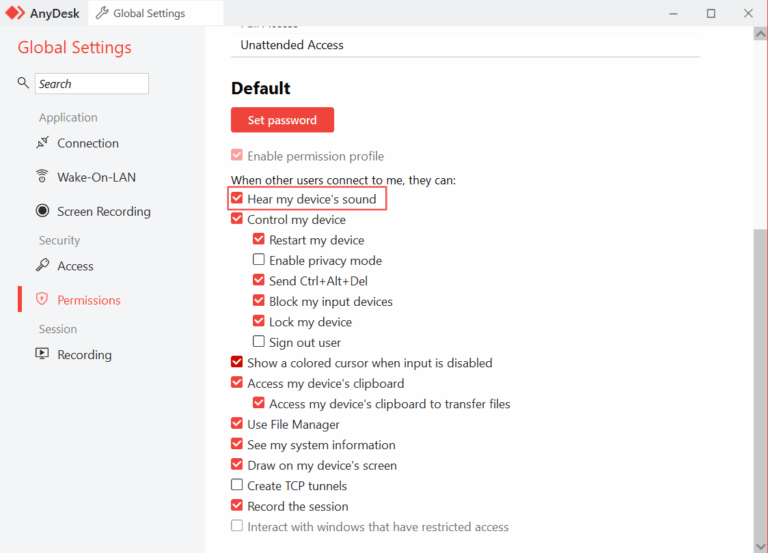768x553 pixels.
Task: Click the scrollbar up arrow
Action: 761,34
